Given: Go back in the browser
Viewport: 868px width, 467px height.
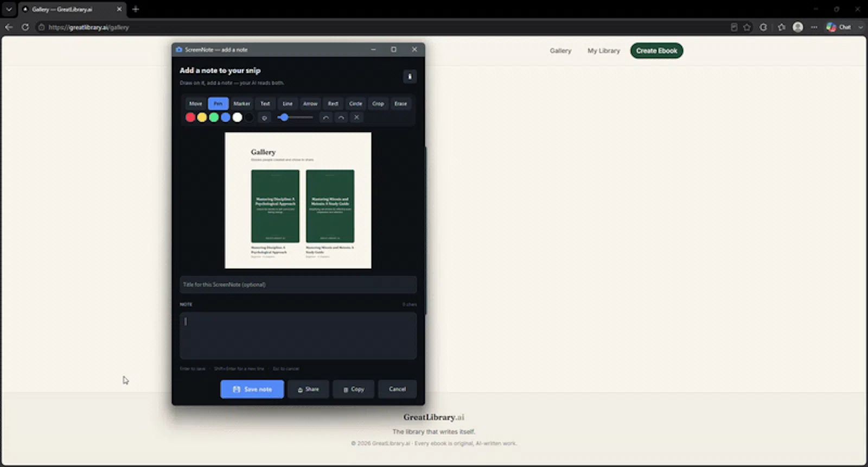Looking at the screenshot, I should (x=9, y=27).
